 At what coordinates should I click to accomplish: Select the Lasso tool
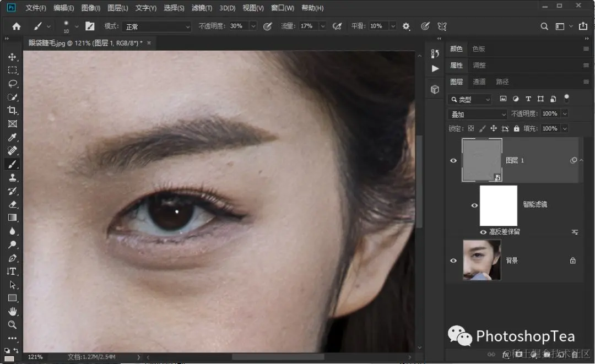pyautogui.click(x=12, y=84)
